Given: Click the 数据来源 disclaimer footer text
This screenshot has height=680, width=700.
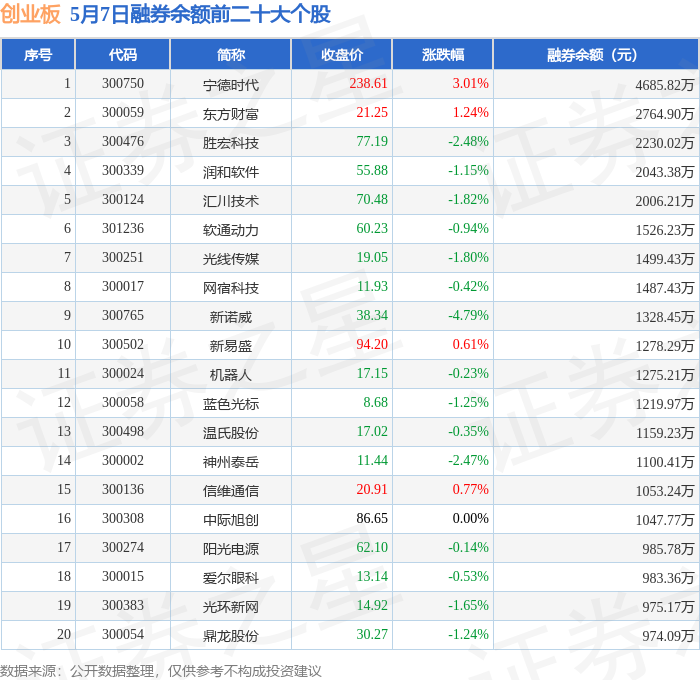Looking at the screenshot, I should [161, 672].
